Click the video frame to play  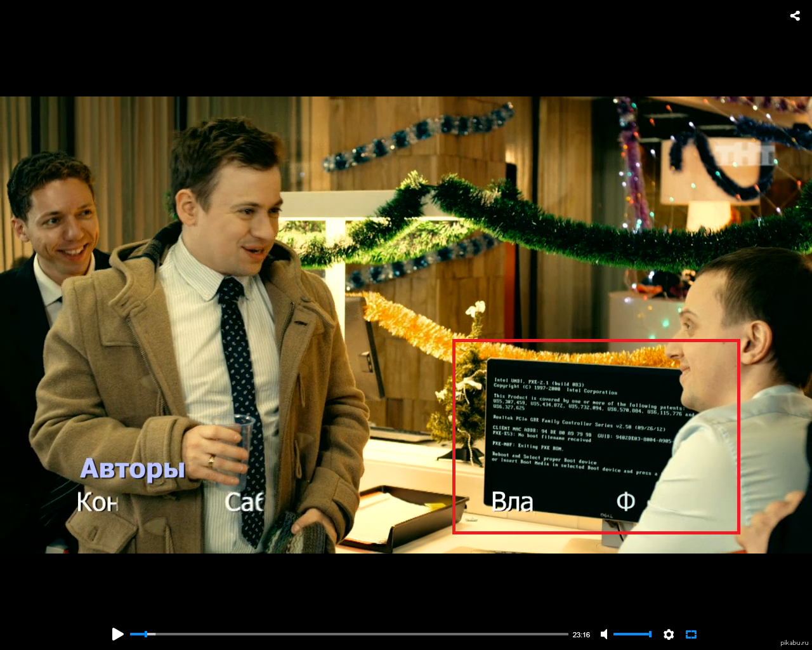click(406, 324)
